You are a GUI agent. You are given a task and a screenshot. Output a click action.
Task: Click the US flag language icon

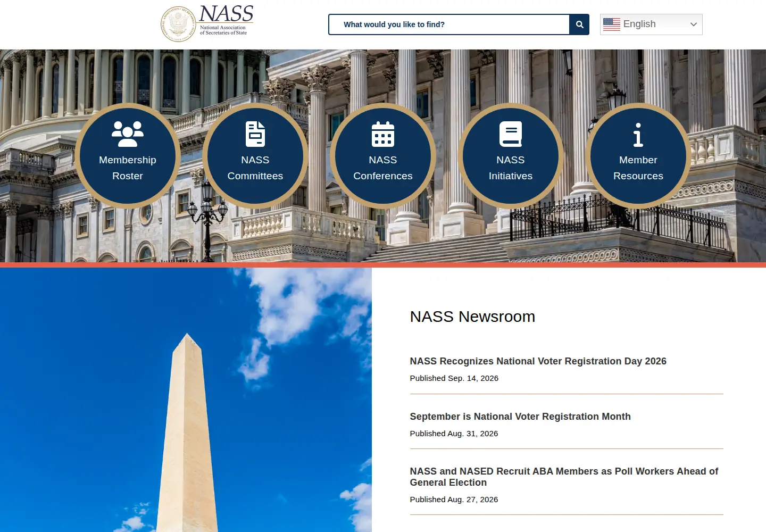612,24
